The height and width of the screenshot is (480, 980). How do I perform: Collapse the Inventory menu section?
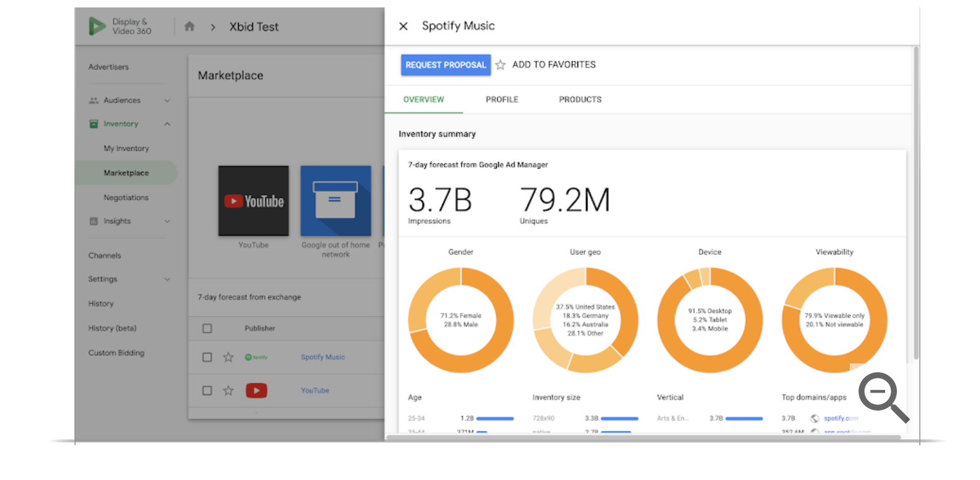point(167,124)
